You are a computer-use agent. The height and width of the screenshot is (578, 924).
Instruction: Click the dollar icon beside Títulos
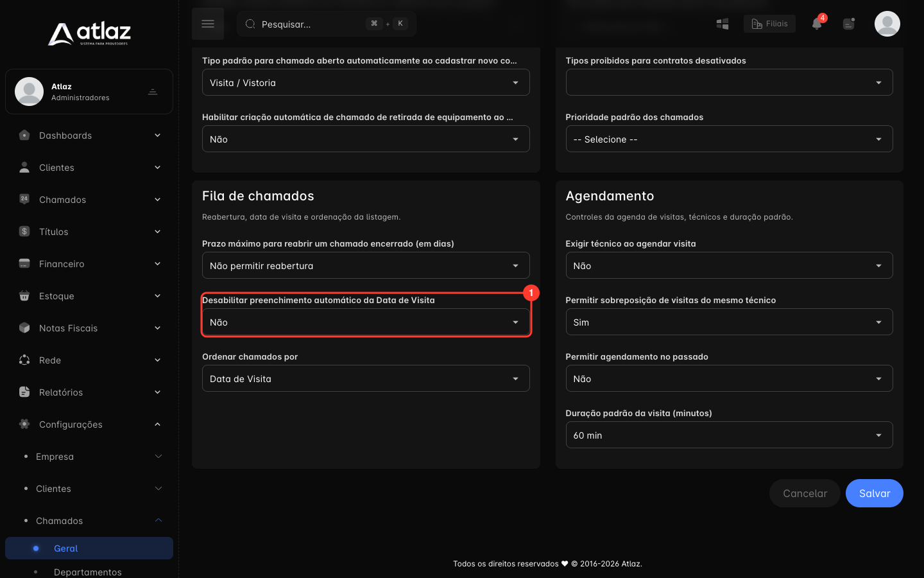[x=24, y=231]
